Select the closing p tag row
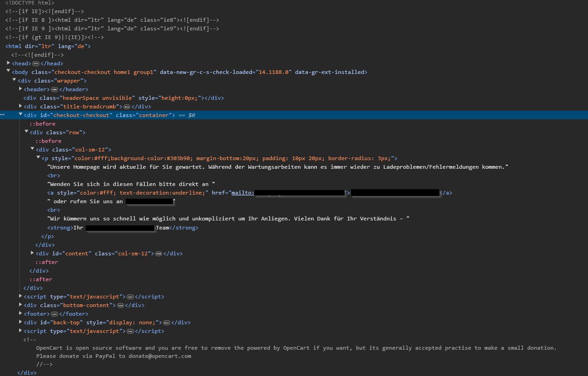588x376 pixels. pos(47,236)
